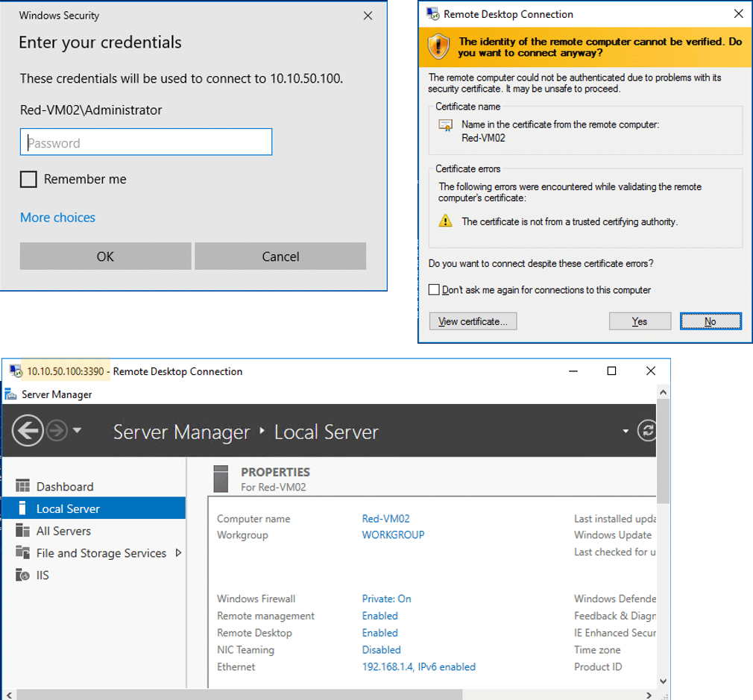Click OK in Windows Security dialog
Image resolution: width=753 pixels, height=700 pixels.
click(105, 256)
